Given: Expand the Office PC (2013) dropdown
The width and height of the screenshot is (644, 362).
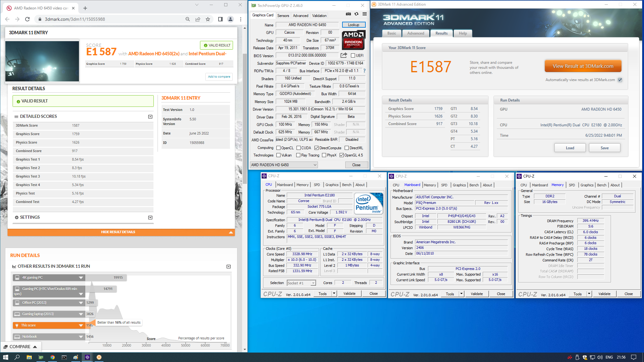Looking at the screenshot, I should click(81, 303).
